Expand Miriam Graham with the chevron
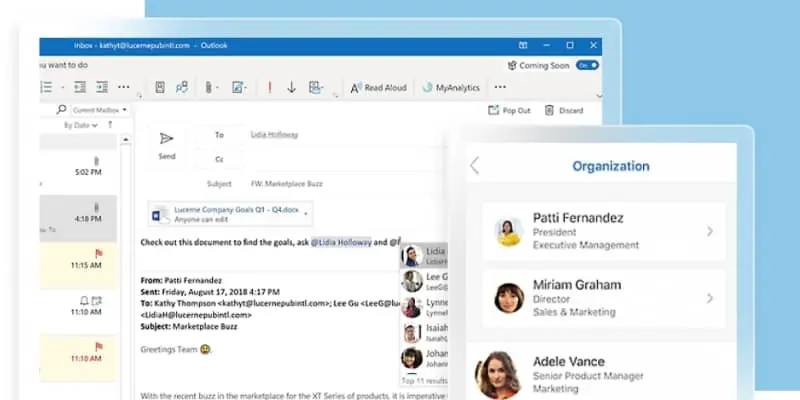The image size is (800, 400). point(710,298)
